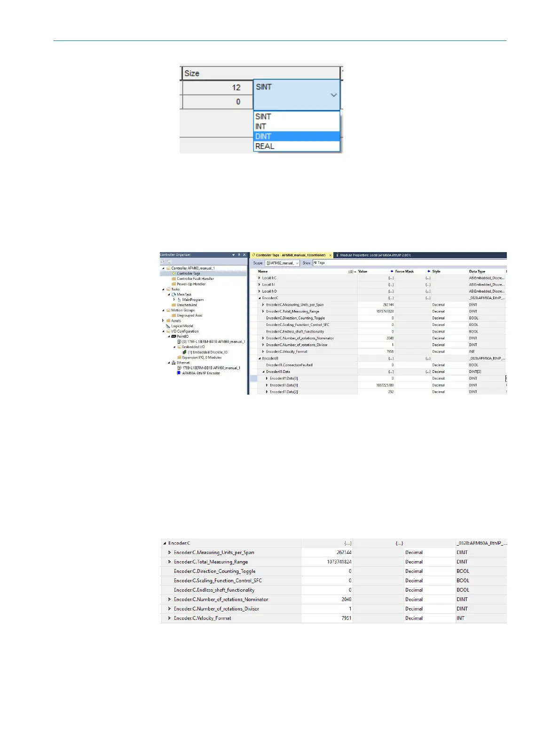Click the Embedded Discrete_IO module icon
The width and height of the screenshot is (560, 745).
click(185, 352)
